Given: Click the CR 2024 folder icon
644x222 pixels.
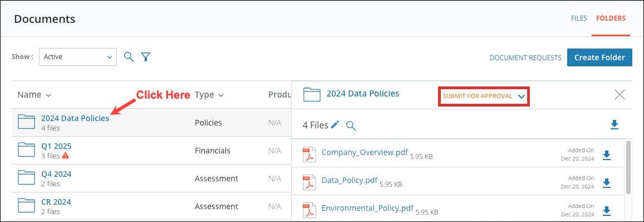Looking at the screenshot, I should pyautogui.click(x=27, y=205).
